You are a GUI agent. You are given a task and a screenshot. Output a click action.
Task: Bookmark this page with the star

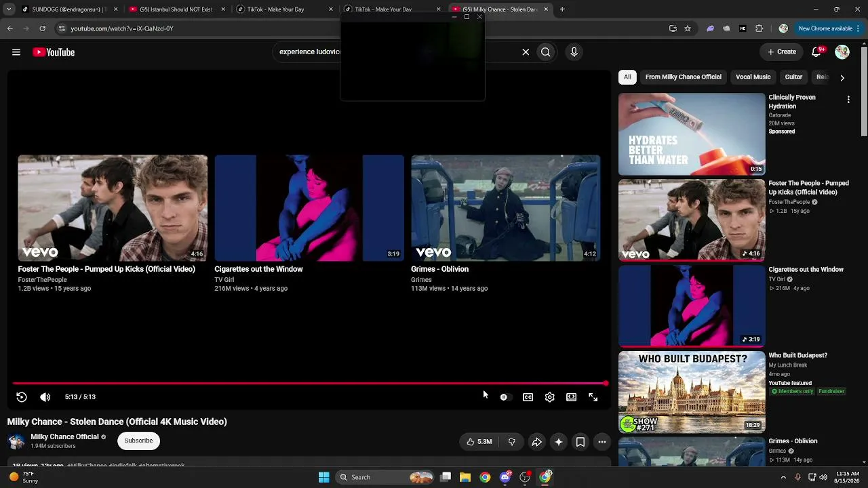point(688,28)
